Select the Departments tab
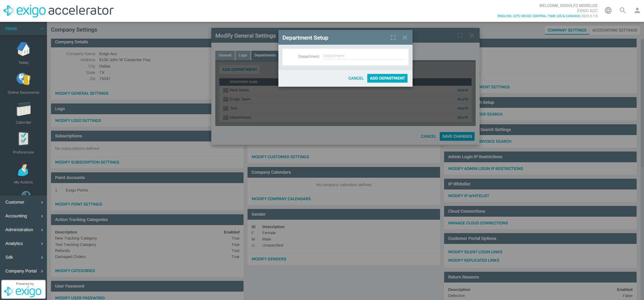 coord(265,55)
